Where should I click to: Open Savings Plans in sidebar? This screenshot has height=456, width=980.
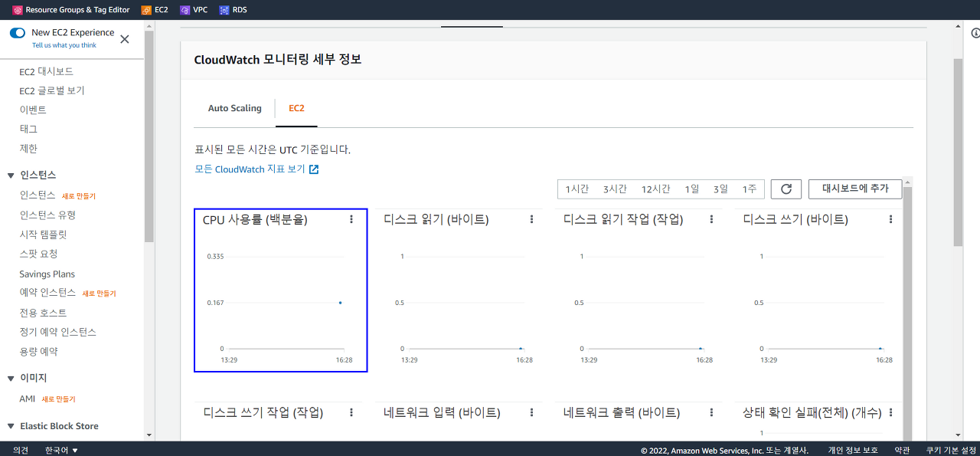[47, 274]
